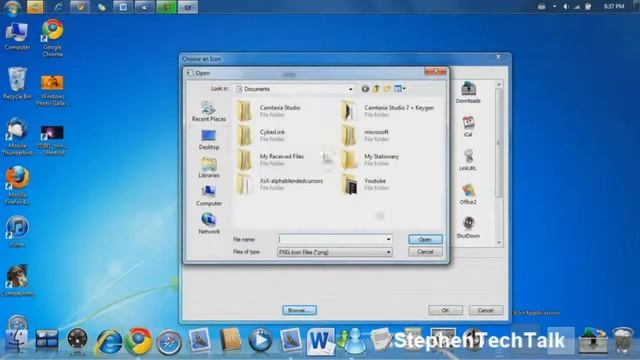Screen dimensions: 640x360
Task: Create a new folder
Action: click(387, 89)
